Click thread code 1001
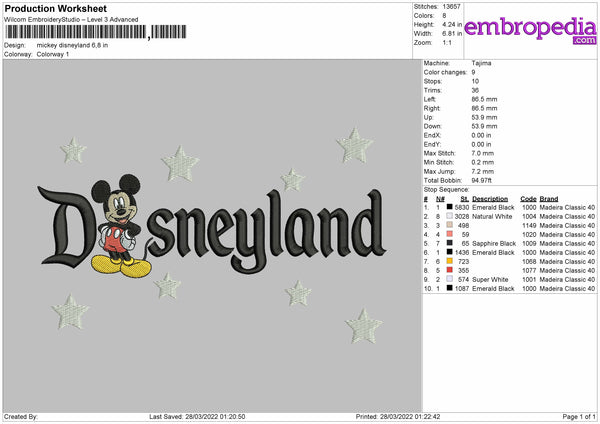Viewport: 600px width, 424px height. click(529, 279)
